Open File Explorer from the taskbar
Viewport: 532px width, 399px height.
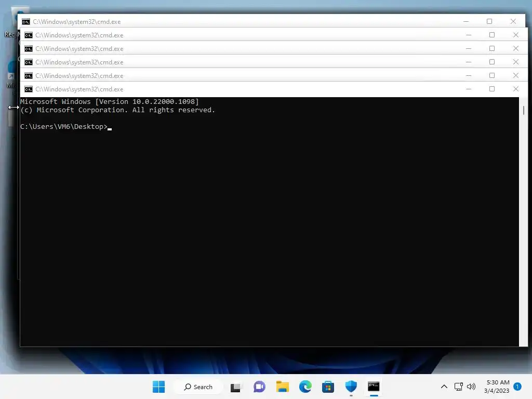(x=282, y=387)
